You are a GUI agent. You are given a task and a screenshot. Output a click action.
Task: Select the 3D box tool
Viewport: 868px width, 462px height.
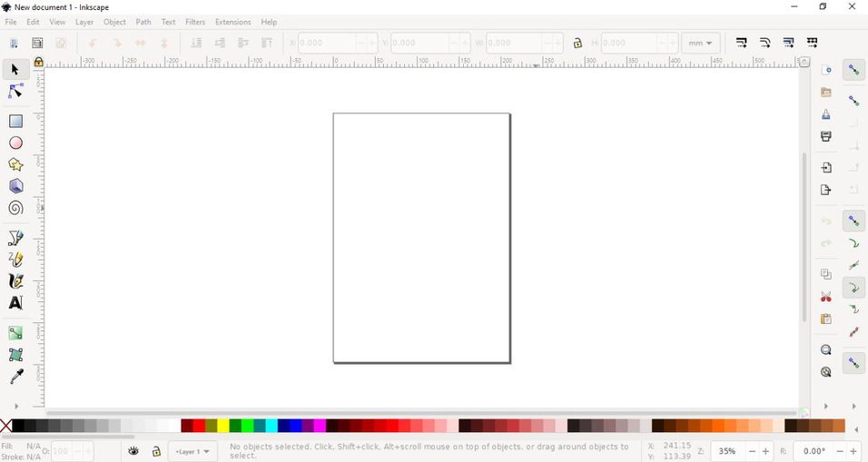15,186
